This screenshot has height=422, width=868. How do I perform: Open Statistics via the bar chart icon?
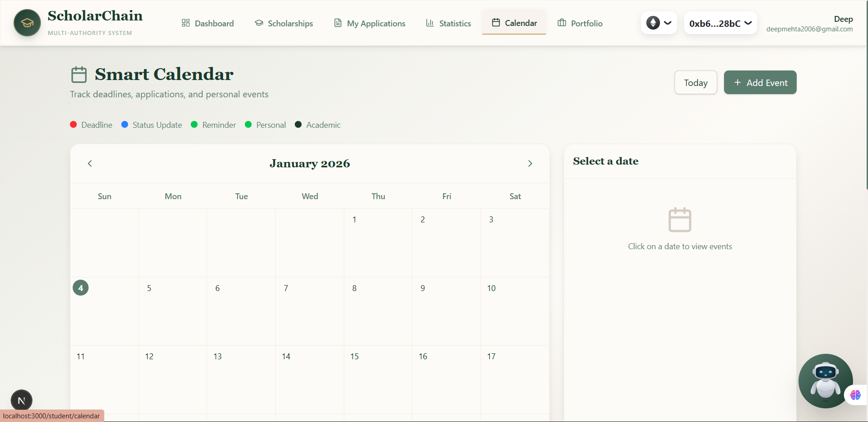[429, 23]
